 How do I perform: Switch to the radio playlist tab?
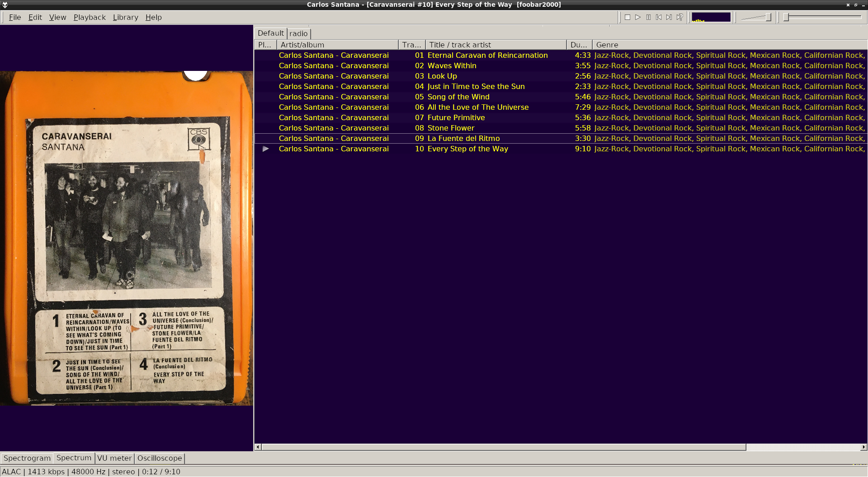pos(298,33)
